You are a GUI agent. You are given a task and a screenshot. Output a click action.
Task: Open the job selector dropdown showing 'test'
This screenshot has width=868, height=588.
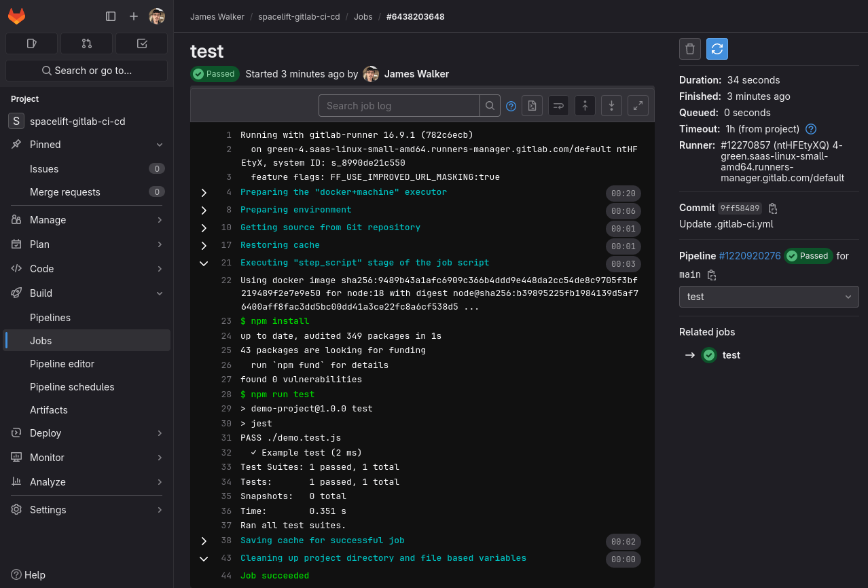pyautogui.click(x=768, y=297)
